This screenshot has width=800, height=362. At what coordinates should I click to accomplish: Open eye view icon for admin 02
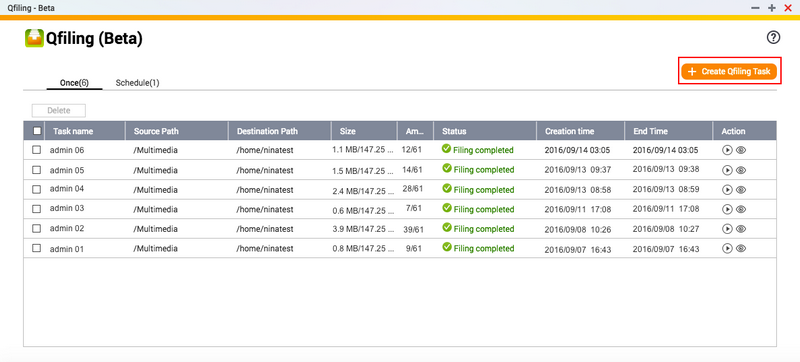tap(741, 229)
